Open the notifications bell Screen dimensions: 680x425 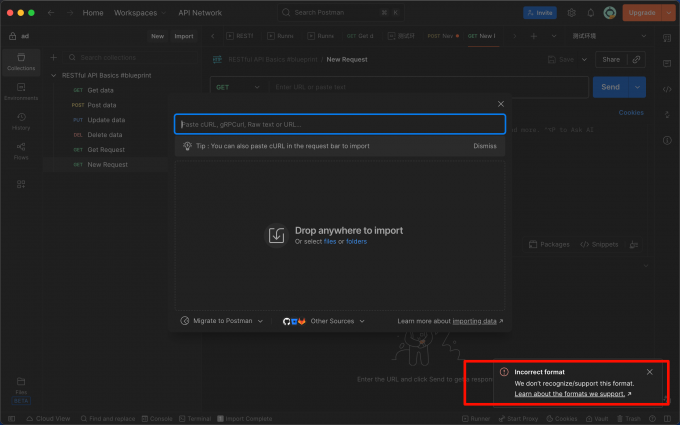[591, 13]
